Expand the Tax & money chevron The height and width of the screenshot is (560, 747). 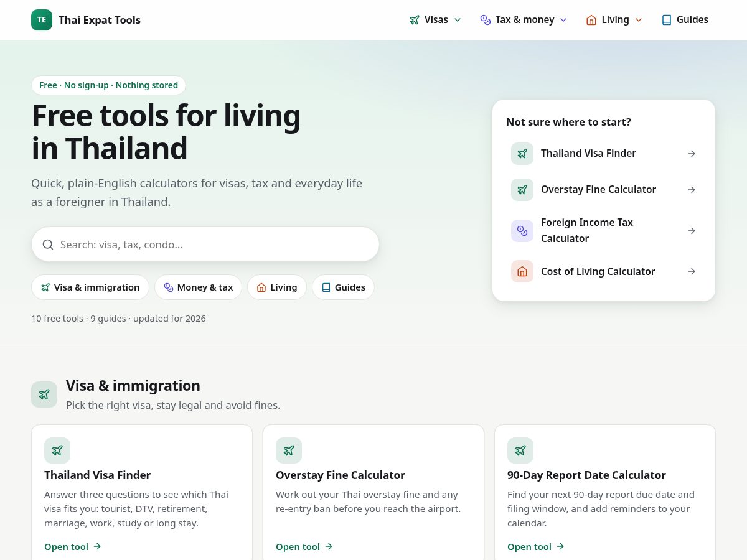pos(563,20)
